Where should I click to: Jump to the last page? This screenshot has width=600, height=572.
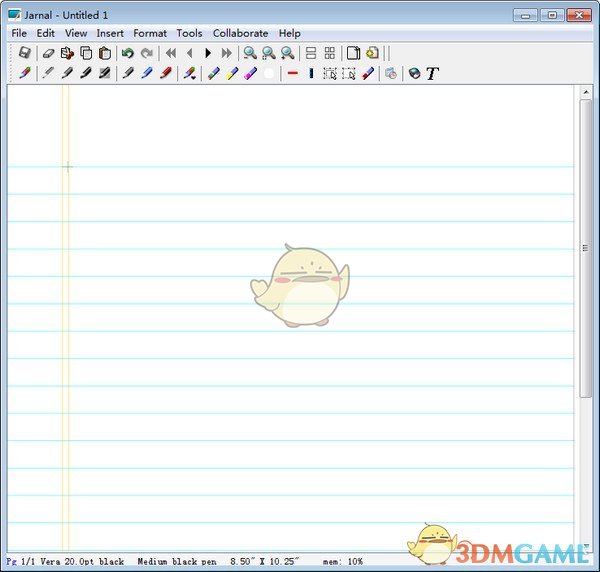[x=227, y=53]
